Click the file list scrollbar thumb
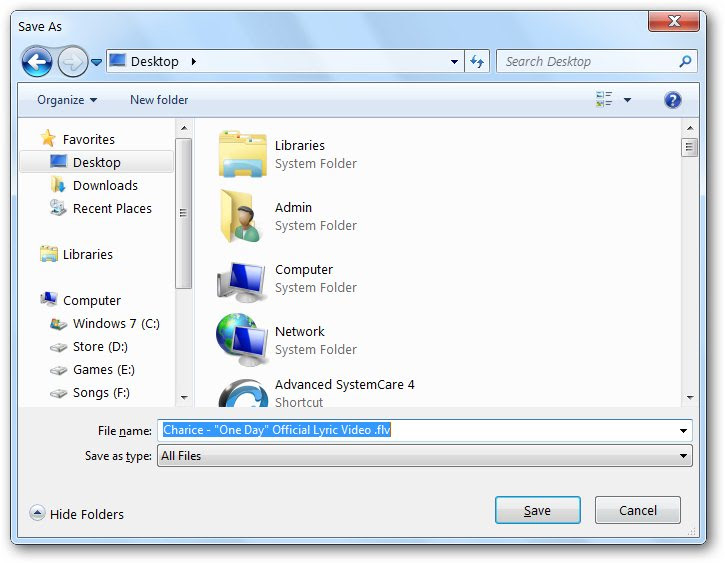Viewport: 725px width, 563px height. point(689,147)
